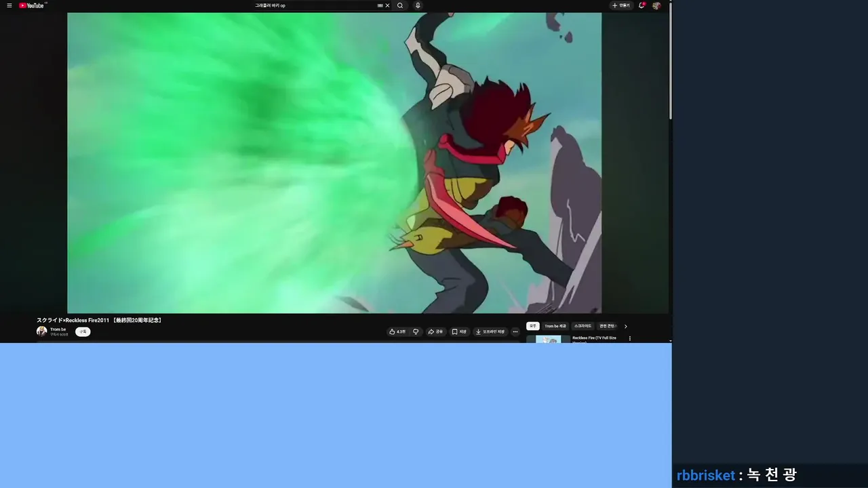Open the on-screen keyboard in search box
This screenshot has width=868, height=488.
click(x=380, y=5)
